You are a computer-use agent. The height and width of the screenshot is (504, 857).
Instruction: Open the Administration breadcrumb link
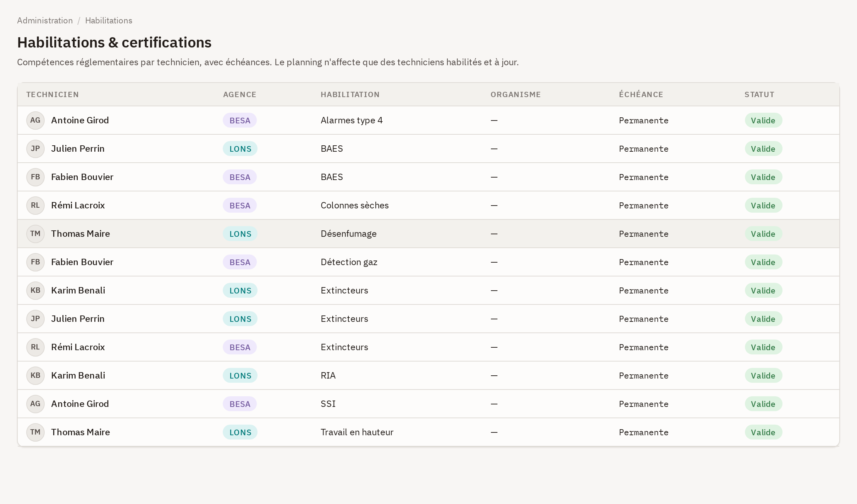coord(45,21)
